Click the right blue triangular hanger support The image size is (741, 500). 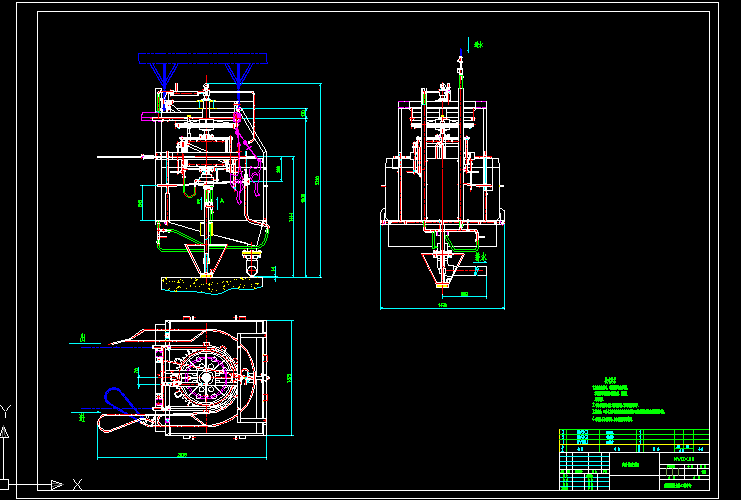click(240, 72)
